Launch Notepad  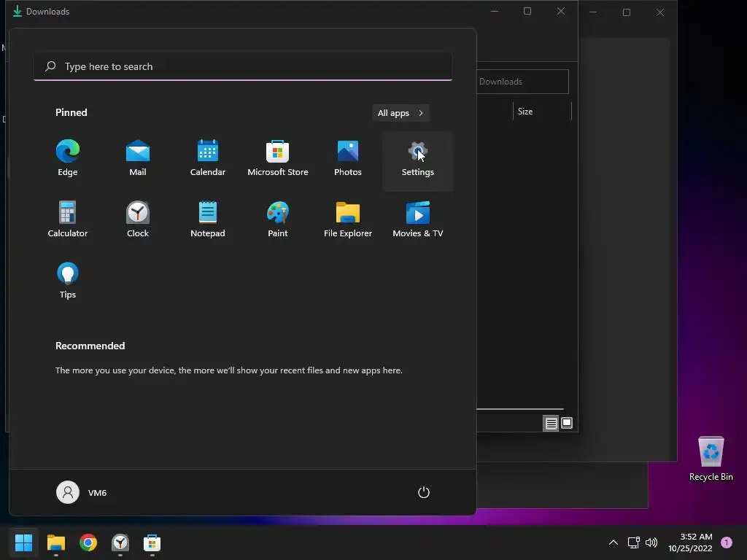(208, 220)
